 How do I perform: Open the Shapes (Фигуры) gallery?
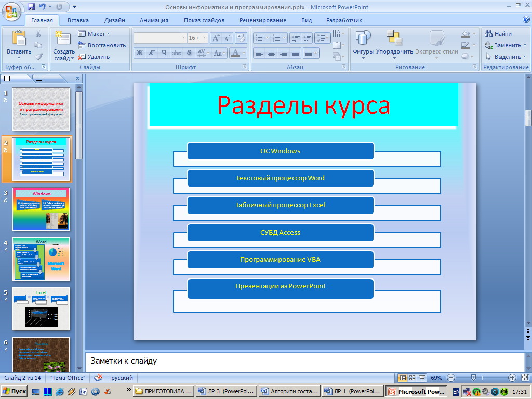click(363, 45)
